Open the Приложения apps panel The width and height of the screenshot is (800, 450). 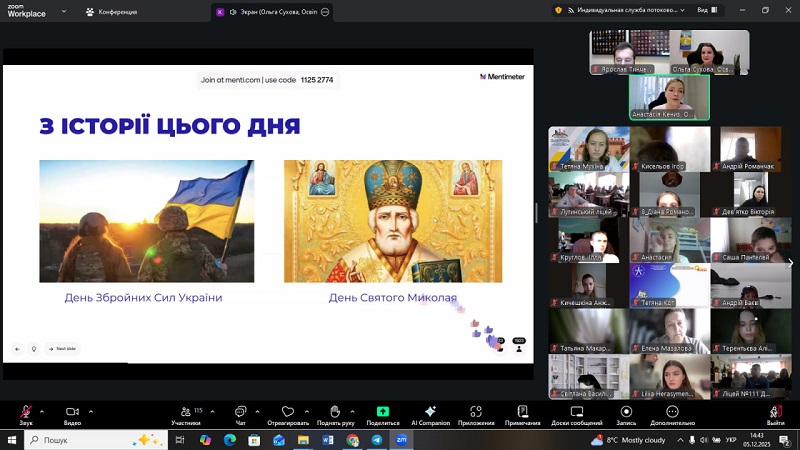coord(476,414)
